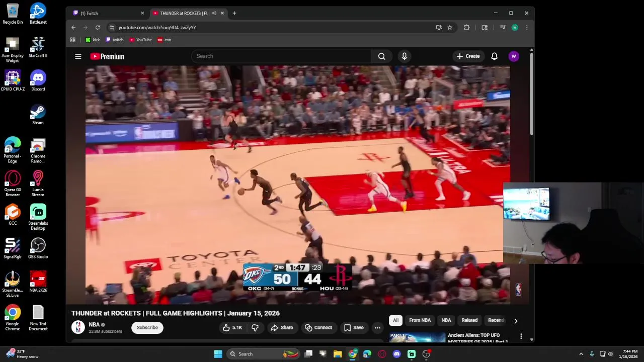The width and height of the screenshot is (644, 362).
Task: Open File Explorer from taskbar
Action: coord(338,354)
